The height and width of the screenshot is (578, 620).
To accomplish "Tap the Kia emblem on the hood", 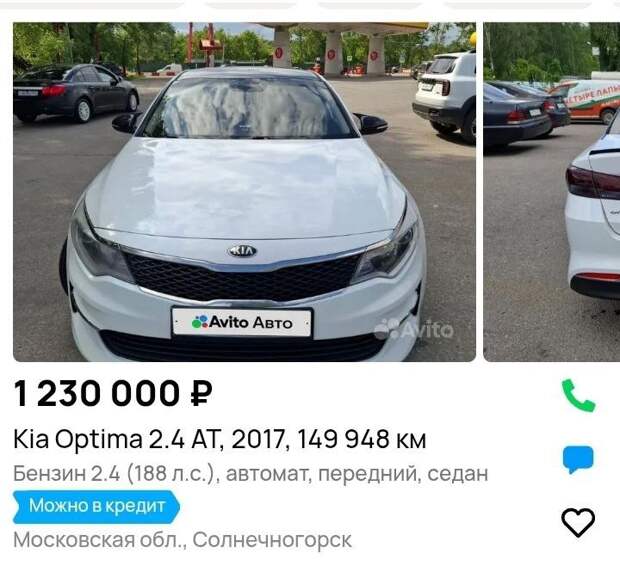I will point(242,251).
